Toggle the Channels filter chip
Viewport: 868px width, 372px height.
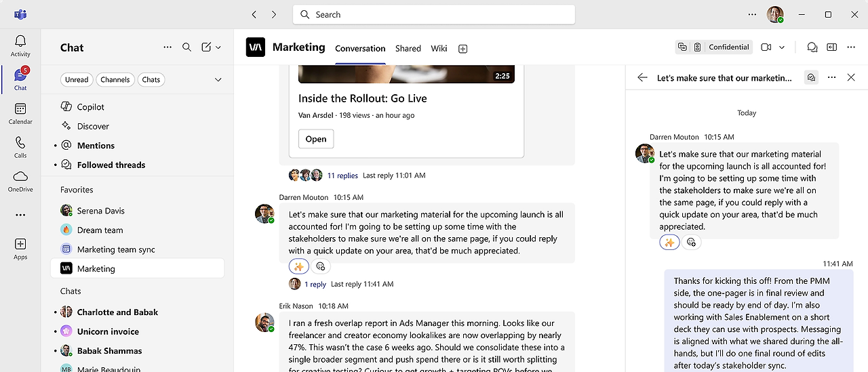click(115, 79)
